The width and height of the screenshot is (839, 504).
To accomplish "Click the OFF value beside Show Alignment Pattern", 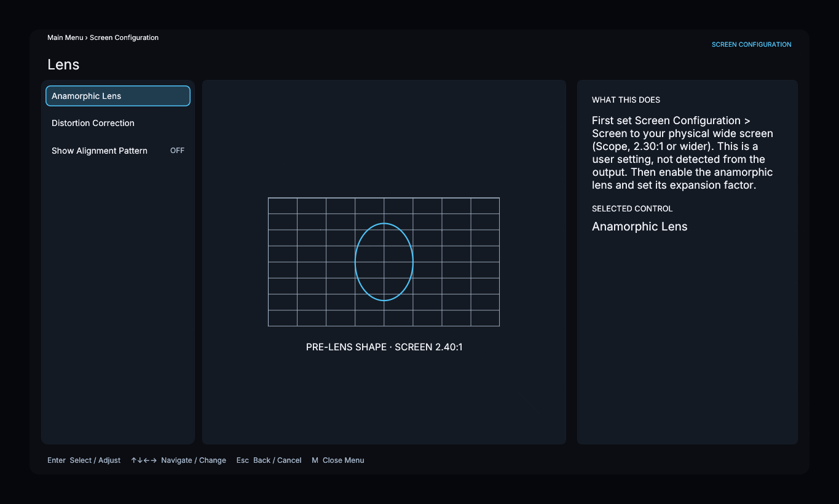I will coord(177,151).
